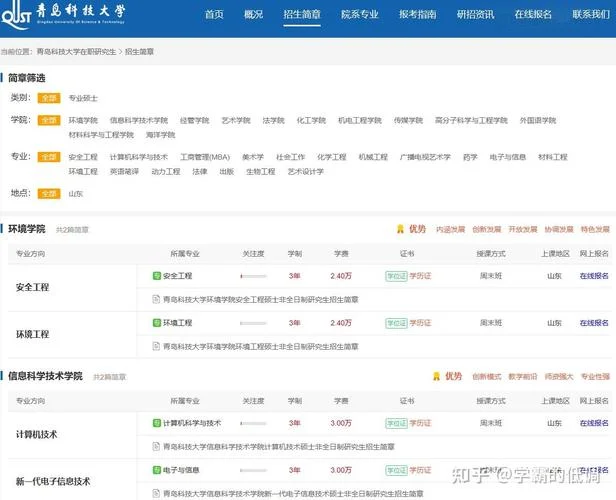
Task: Select 招生简章 navigation tab
Action: coord(302,15)
